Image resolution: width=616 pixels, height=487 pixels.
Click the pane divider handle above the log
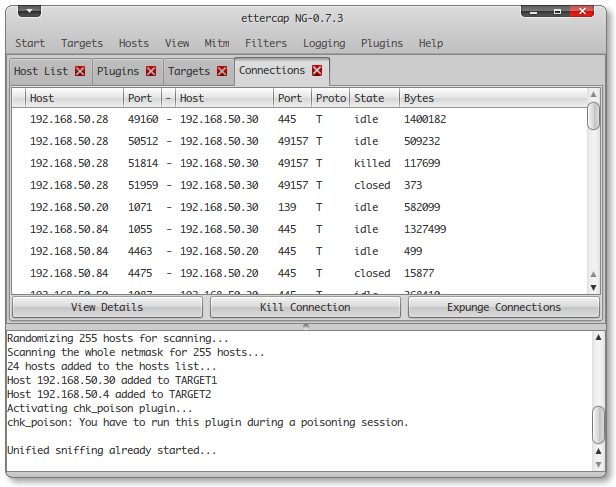tap(306, 326)
